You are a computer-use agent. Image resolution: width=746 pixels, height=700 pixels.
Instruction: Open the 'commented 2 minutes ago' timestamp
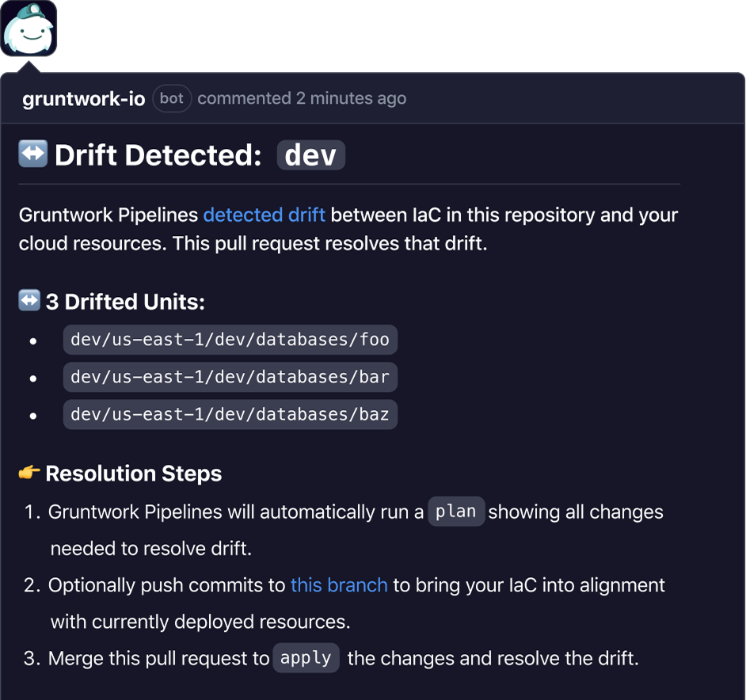pyautogui.click(x=302, y=98)
